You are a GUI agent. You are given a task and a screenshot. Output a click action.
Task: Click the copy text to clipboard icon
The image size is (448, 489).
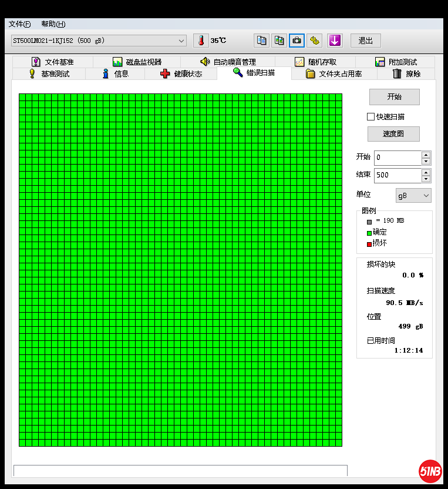pyautogui.click(x=261, y=41)
